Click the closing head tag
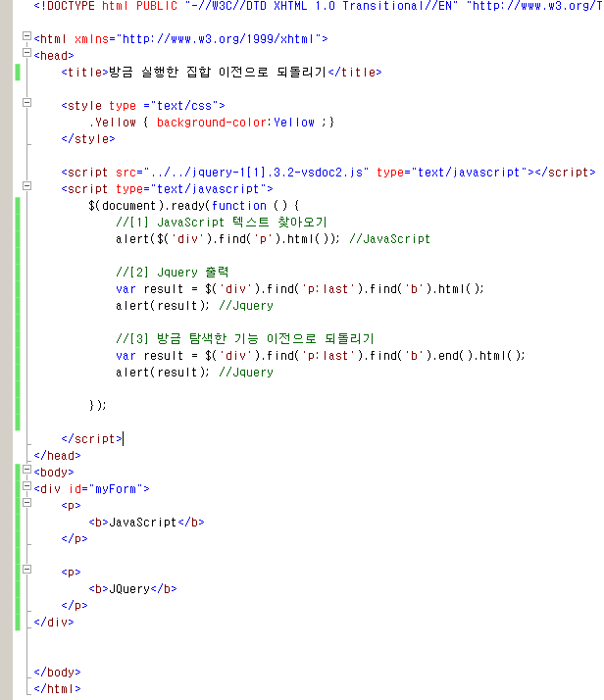The image size is (604, 700). click(x=57, y=456)
